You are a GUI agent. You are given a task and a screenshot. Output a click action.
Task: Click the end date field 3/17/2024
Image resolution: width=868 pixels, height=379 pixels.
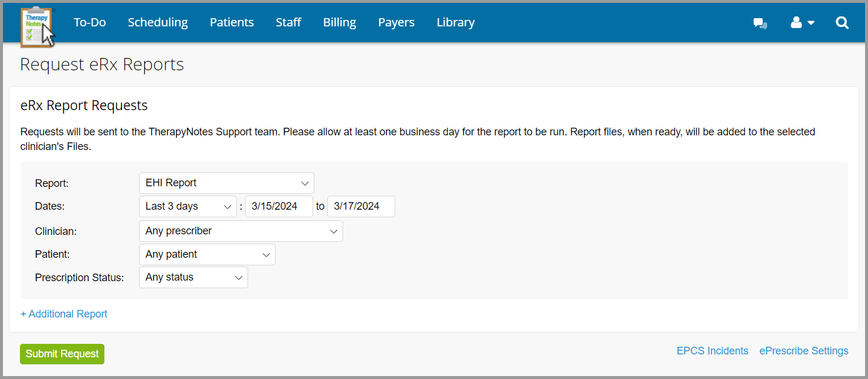point(361,206)
